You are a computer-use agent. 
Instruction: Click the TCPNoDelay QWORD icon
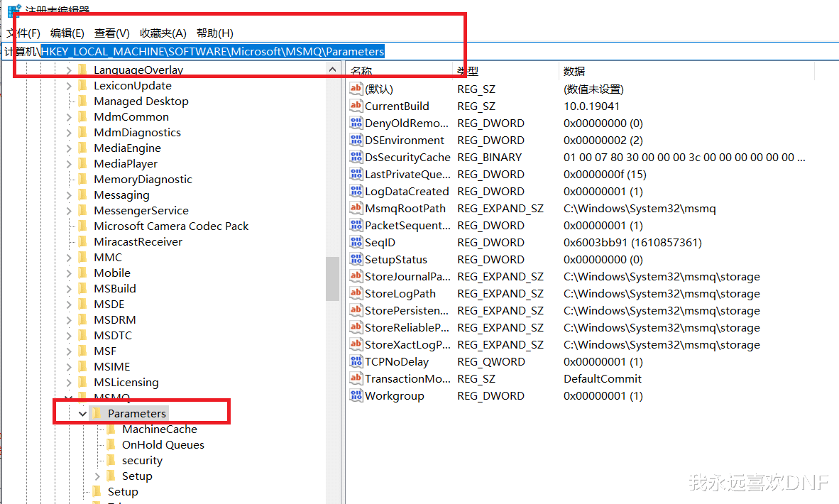[356, 362]
